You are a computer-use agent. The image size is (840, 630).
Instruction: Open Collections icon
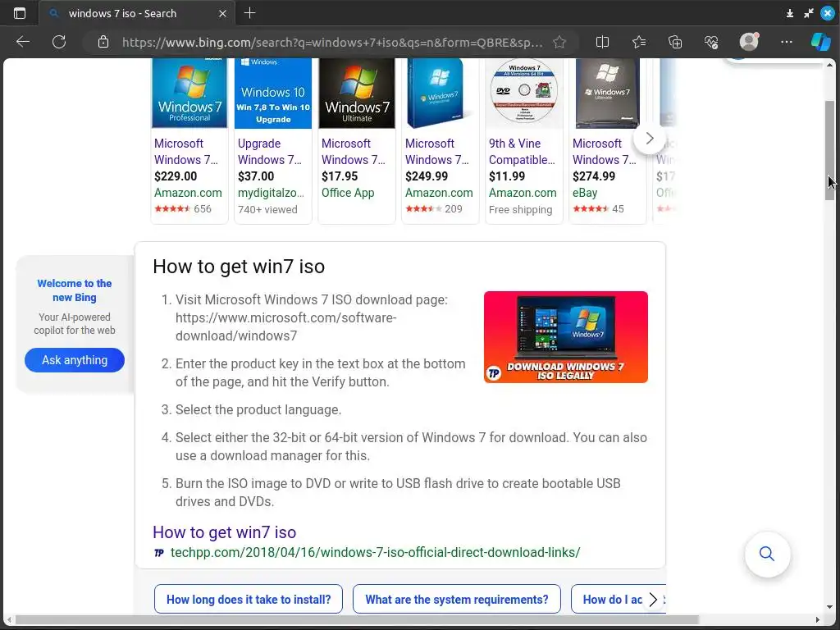(x=675, y=42)
